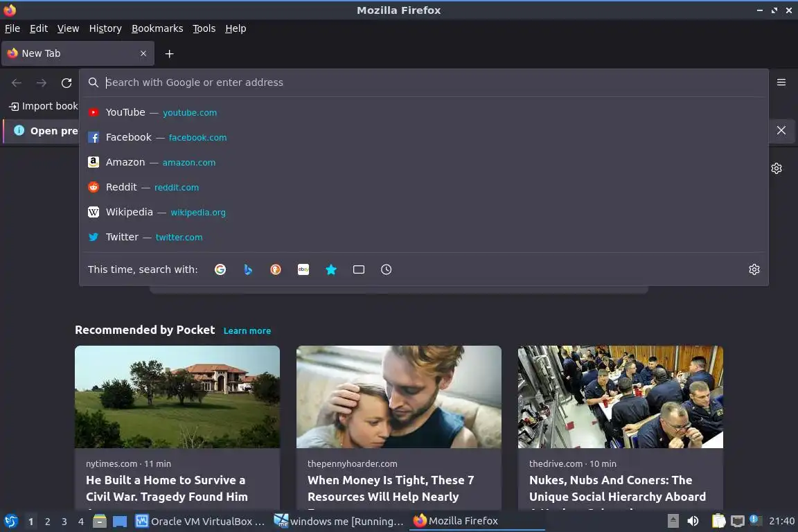Screen dimensions: 798x532
Task: Search with Google engine icon
Action: pos(220,269)
